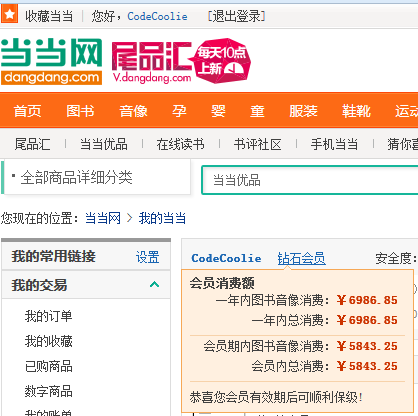Screen dimensions: 418x416
Task: Click CodeCoolie name in member panel
Action: (x=226, y=258)
